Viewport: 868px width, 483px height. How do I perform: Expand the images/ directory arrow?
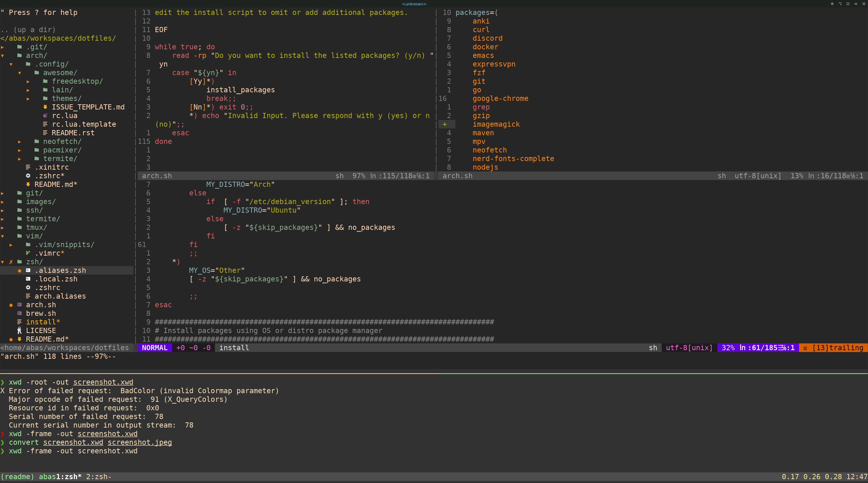pyautogui.click(x=3, y=202)
